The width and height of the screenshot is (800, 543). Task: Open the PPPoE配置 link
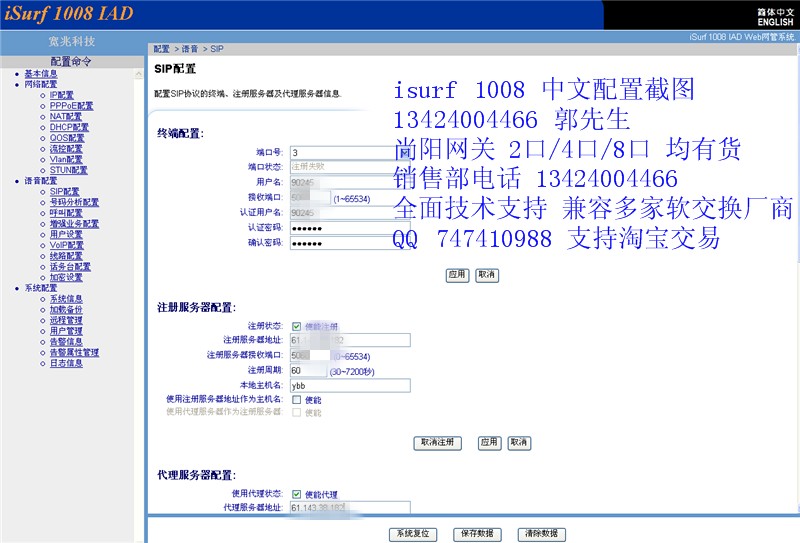71,106
